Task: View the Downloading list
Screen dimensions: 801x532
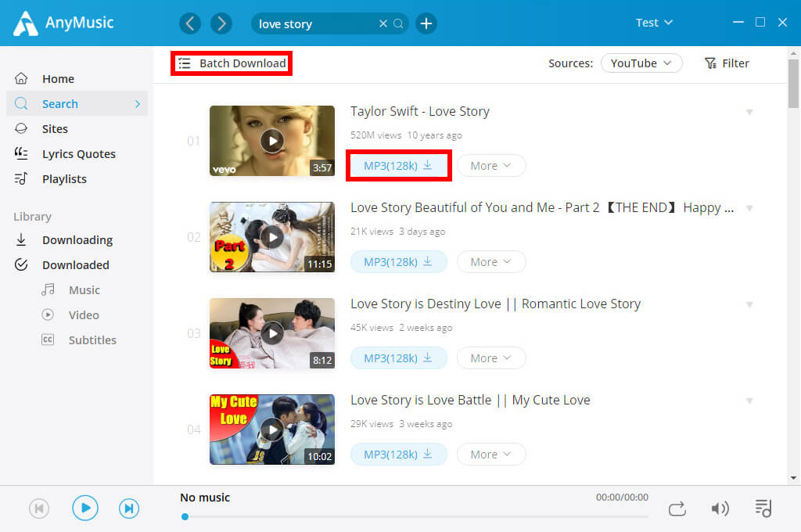Action: (x=77, y=239)
